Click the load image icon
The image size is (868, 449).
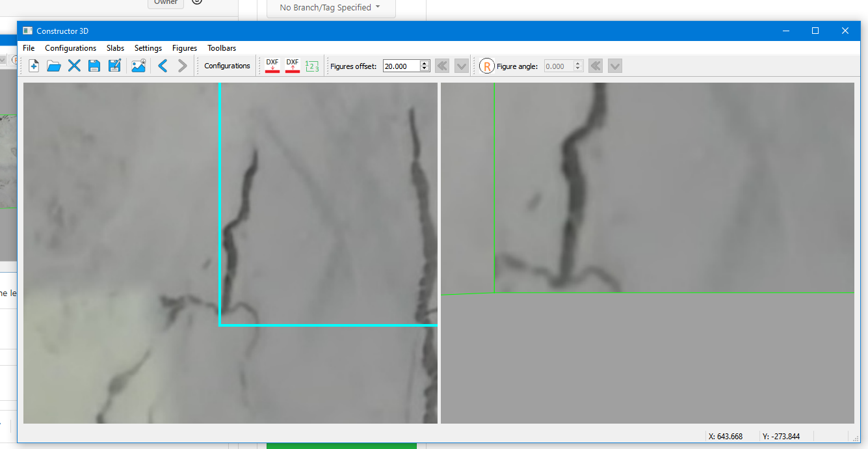[x=138, y=66]
